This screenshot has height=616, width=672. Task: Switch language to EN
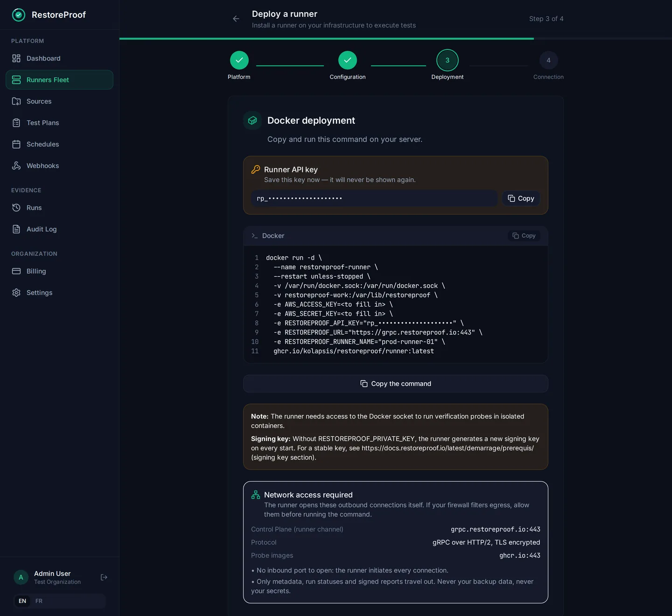(x=22, y=601)
